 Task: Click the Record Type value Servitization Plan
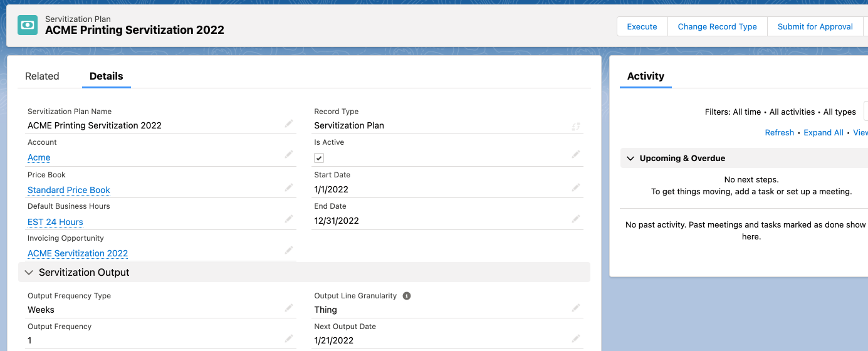pyautogui.click(x=349, y=125)
